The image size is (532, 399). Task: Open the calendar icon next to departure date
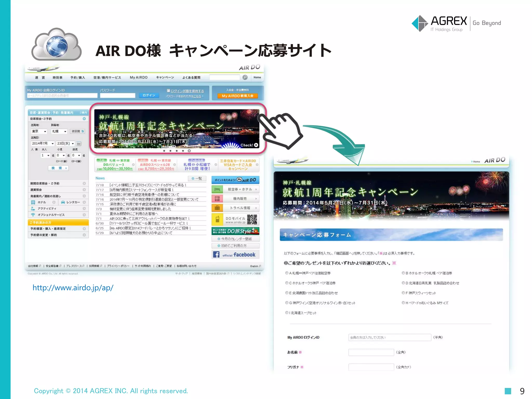pos(79,143)
